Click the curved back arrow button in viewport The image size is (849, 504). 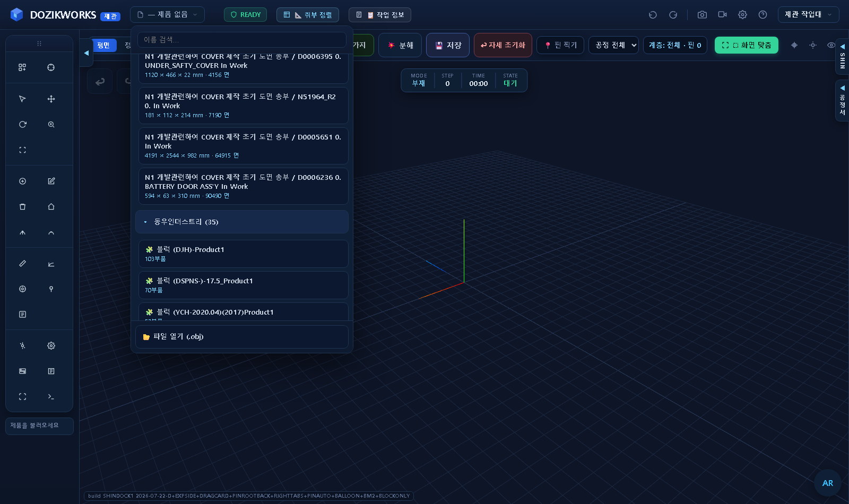coord(100,82)
